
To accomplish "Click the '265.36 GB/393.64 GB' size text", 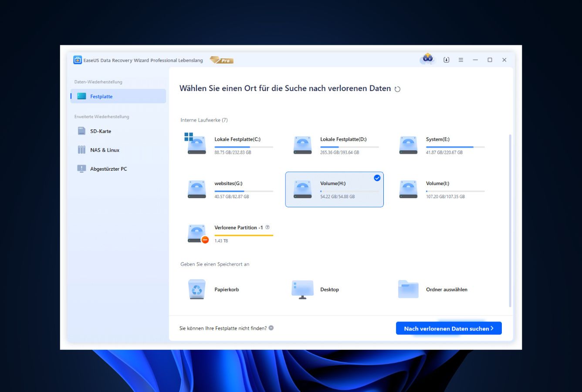I will [340, 152].
